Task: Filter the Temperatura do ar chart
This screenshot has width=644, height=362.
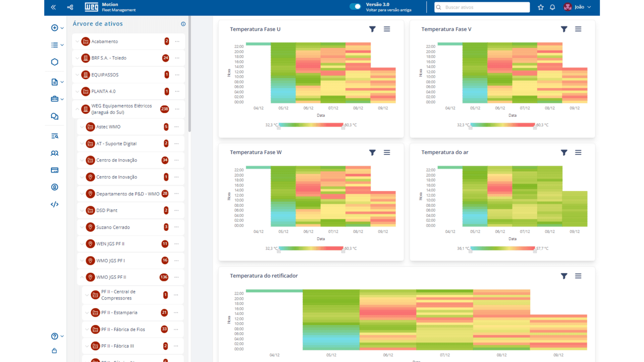Action: 564,153
